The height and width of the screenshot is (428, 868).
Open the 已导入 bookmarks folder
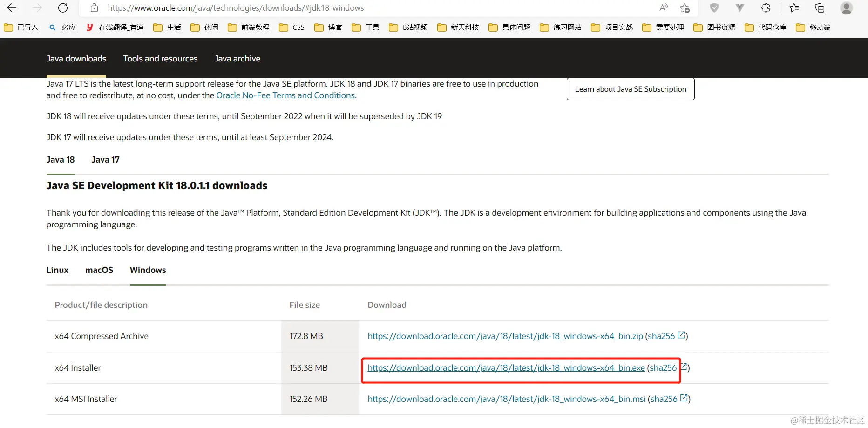[21, 27]
